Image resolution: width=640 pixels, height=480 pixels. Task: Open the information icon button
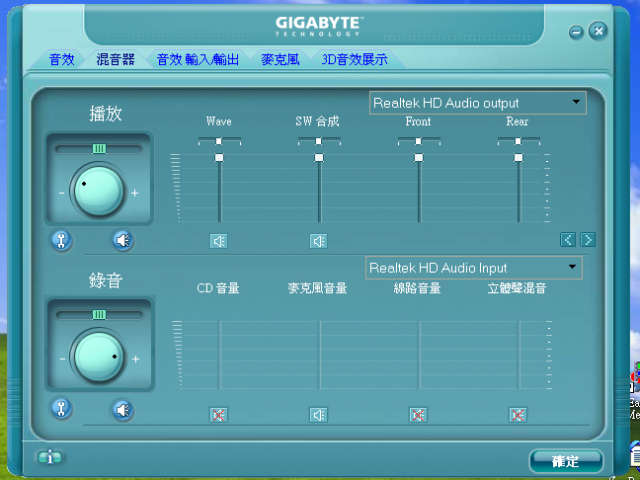[50, 458]
